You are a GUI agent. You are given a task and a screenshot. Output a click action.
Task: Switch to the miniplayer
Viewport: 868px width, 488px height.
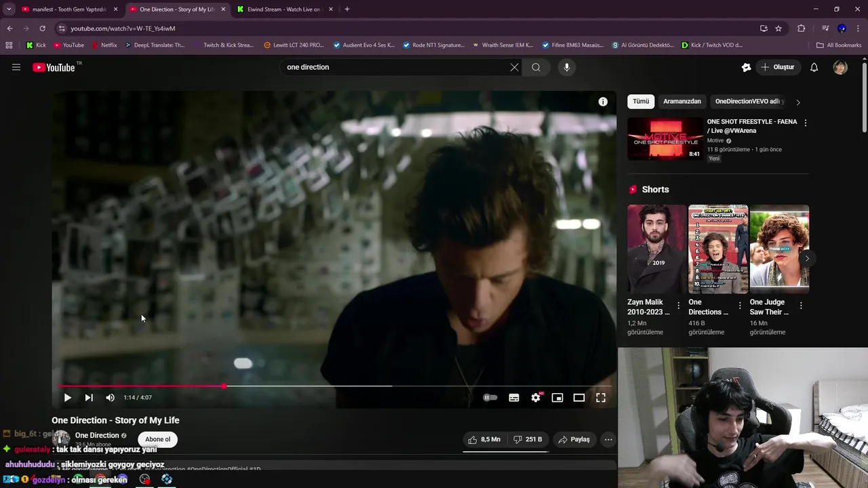[557, 398]
